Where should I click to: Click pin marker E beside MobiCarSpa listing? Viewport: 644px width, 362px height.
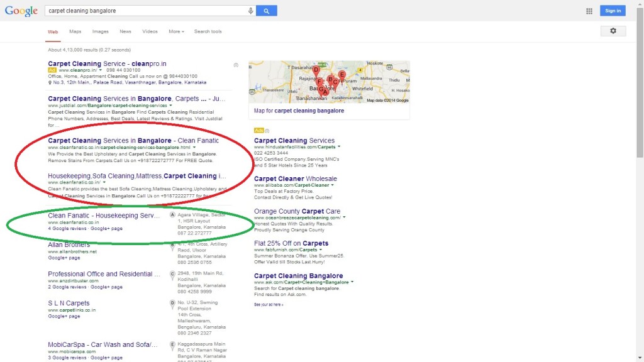pyautogui.click(x=172, y=346)
